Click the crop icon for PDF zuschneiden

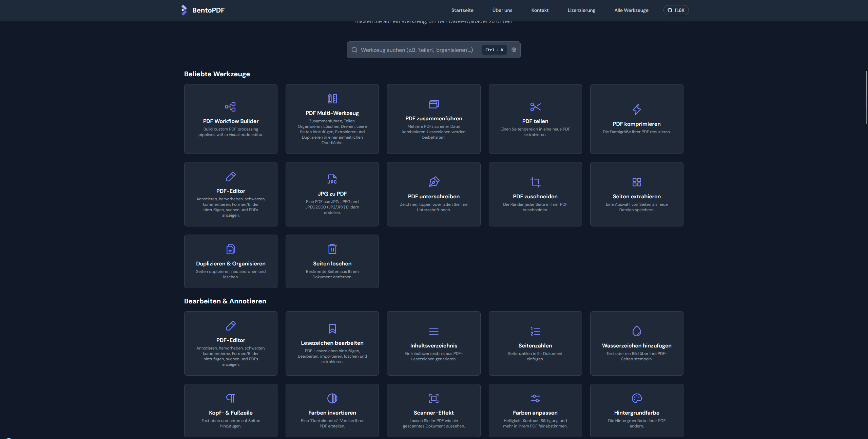535,182
